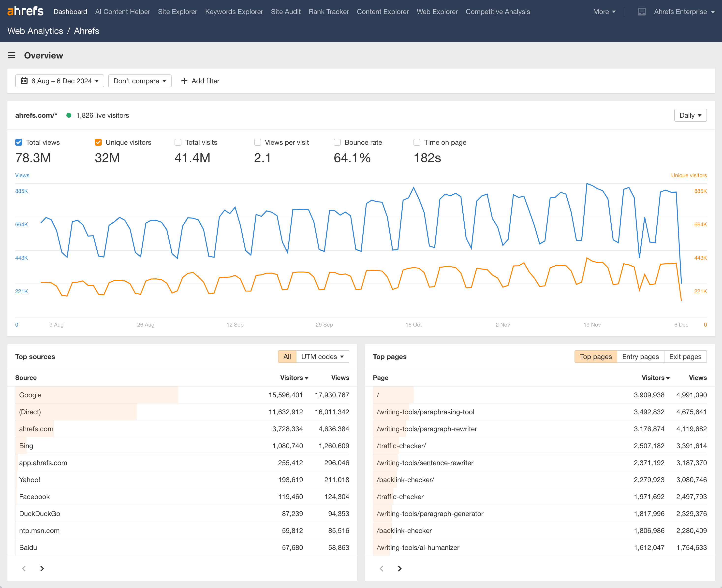This screenshot has height=588, width=722.
Task: Open Dashboard in top navigation
Action: [x=71, y=12]
